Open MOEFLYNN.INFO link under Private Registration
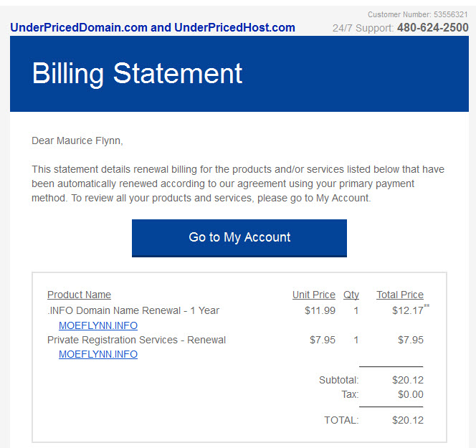This screenshot has width=476, height=448. (x=98, y=354)
